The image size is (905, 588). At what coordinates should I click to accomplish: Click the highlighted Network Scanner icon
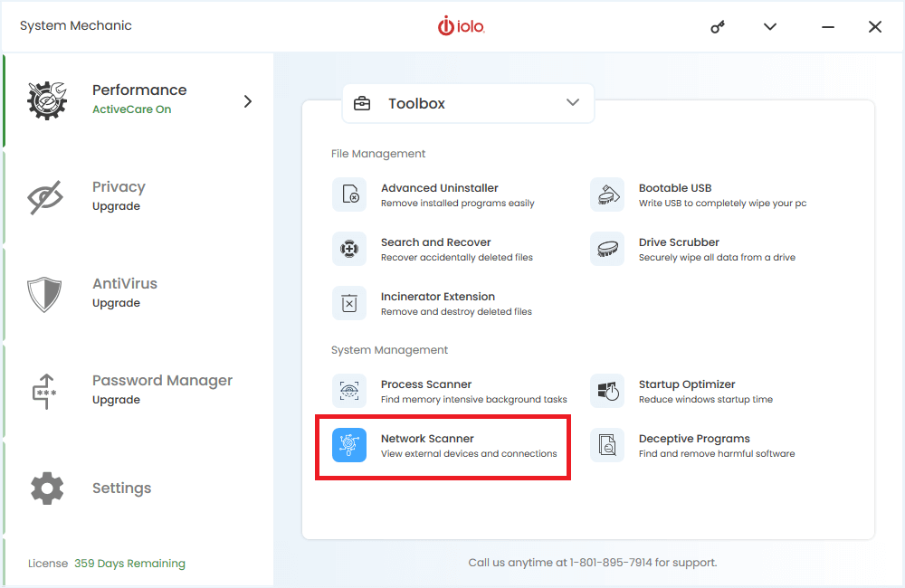(349, 445)
